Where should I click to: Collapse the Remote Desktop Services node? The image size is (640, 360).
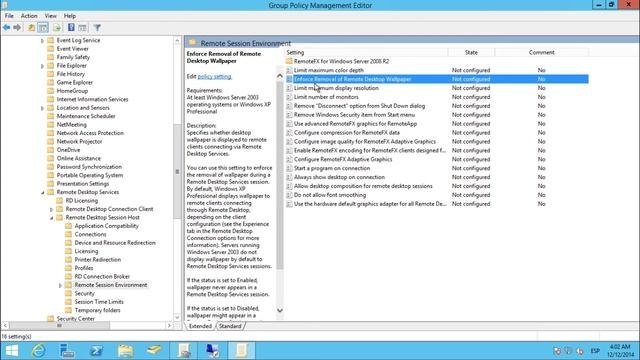click(42, 192)
